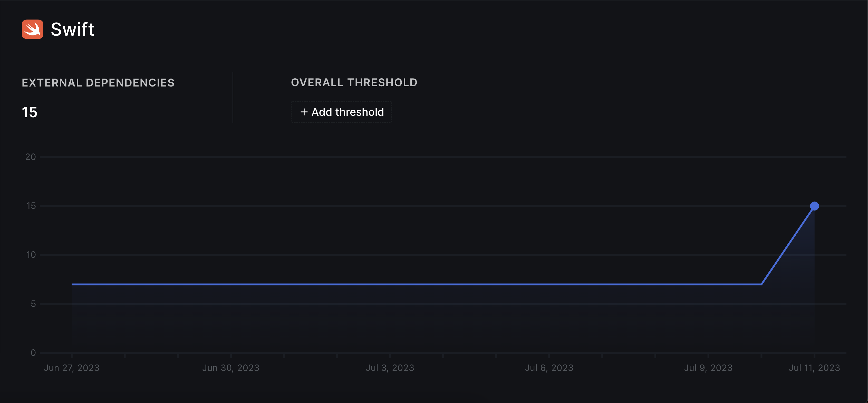Click the dependencies count value 15
Image resolution: width=868 pixels, height=403 pixels.
point(29,112)
